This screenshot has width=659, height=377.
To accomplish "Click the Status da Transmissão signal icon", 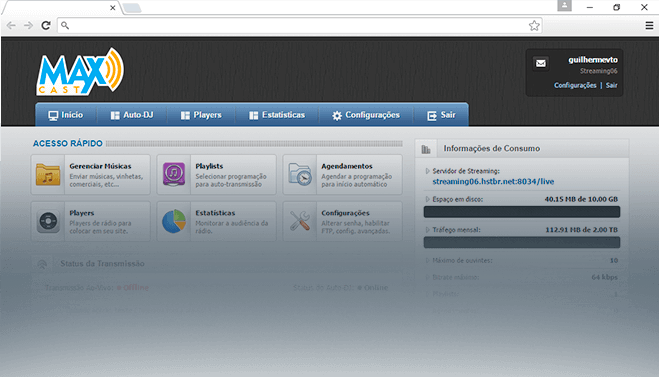I will pos(42,264).
